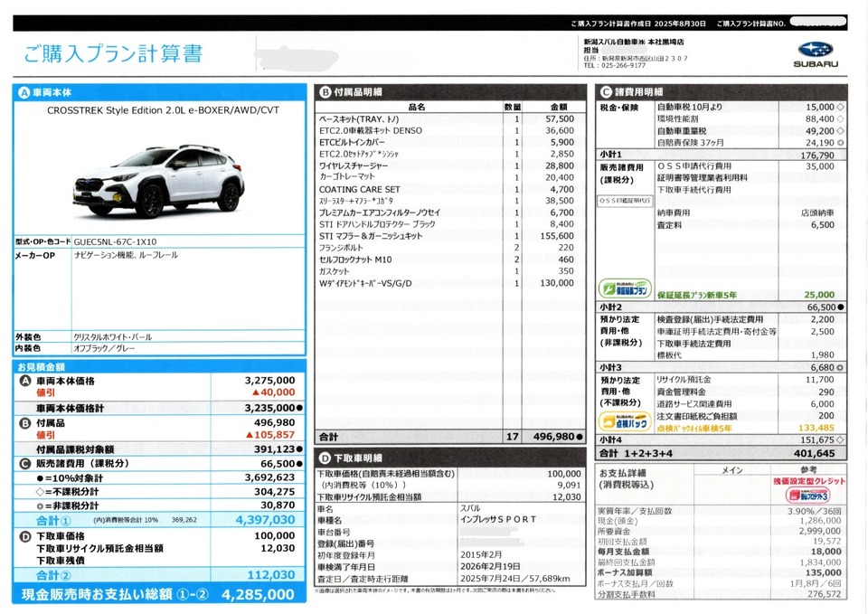Viewport: 868px width, 614px height.
Task: Click the STI マフラー&ガーニッシュキット item
Action: [x=371, y=236]
